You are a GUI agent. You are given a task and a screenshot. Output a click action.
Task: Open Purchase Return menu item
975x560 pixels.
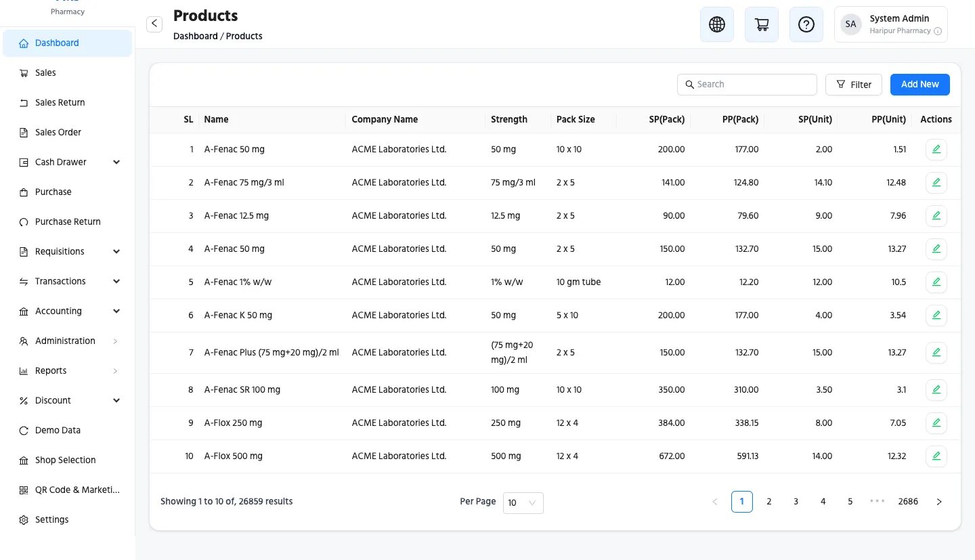[x=67, y=222]
